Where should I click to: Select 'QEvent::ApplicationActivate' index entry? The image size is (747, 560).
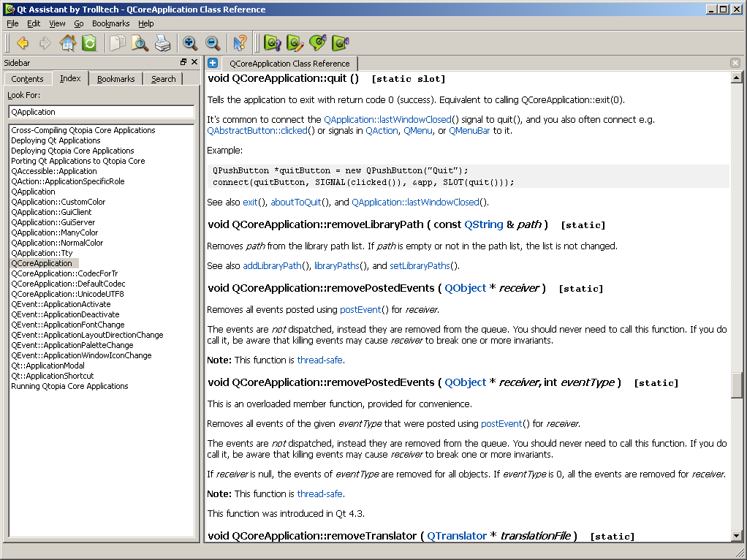[x=61, y=304]
